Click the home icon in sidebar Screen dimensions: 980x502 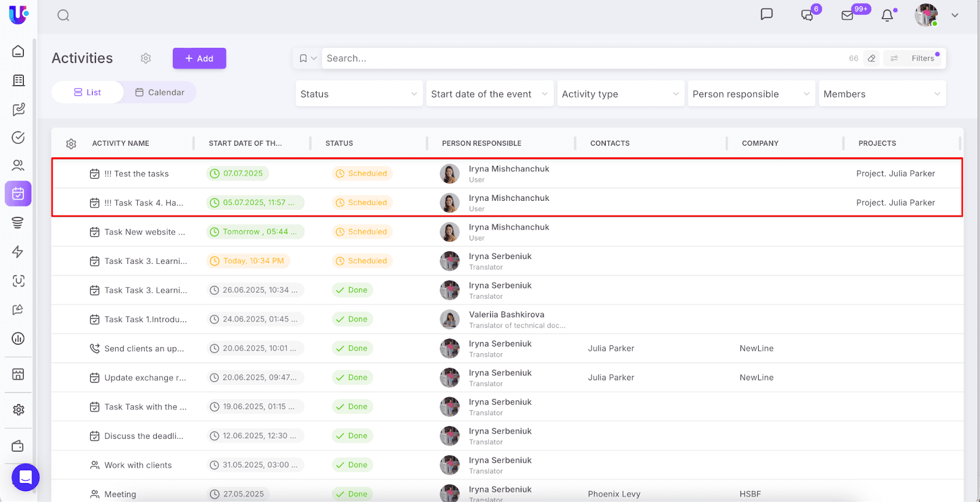pyautogui.click(x=18, y=51)
